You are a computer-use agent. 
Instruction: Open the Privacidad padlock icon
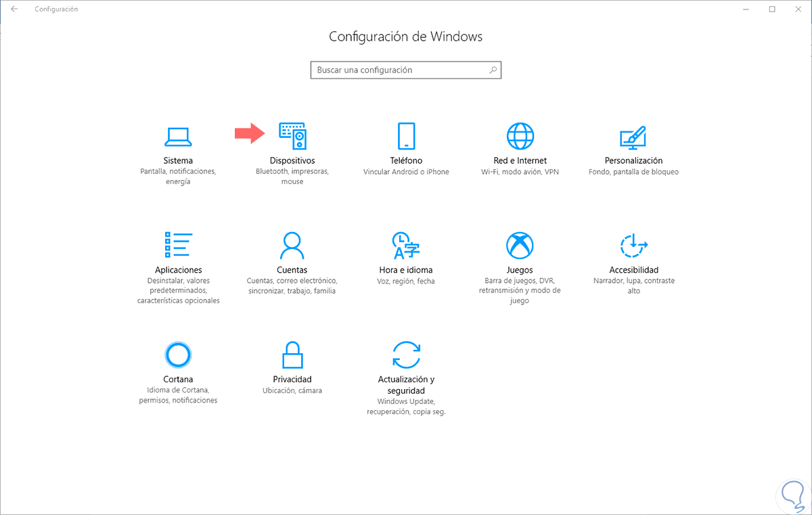coord(292,354)
